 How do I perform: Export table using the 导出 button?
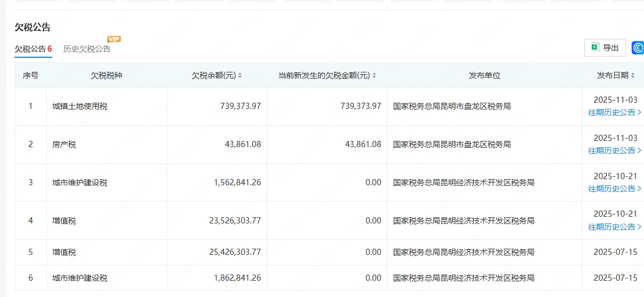605,48
